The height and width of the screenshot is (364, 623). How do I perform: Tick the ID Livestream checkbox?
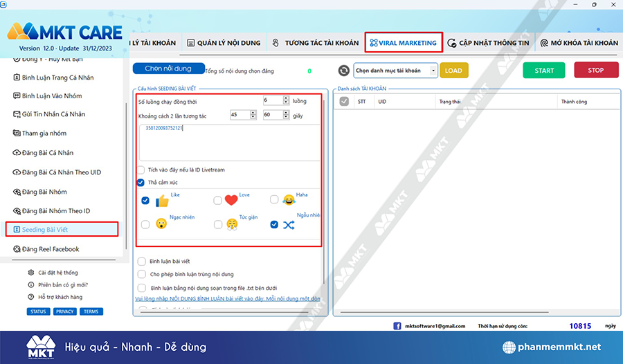141,170
